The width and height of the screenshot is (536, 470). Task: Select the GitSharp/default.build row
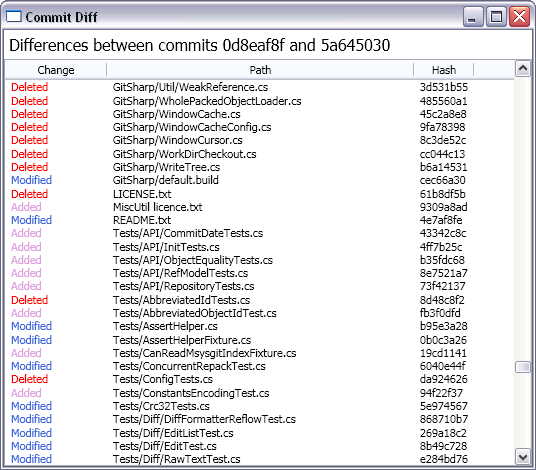[x=259, y=180]
